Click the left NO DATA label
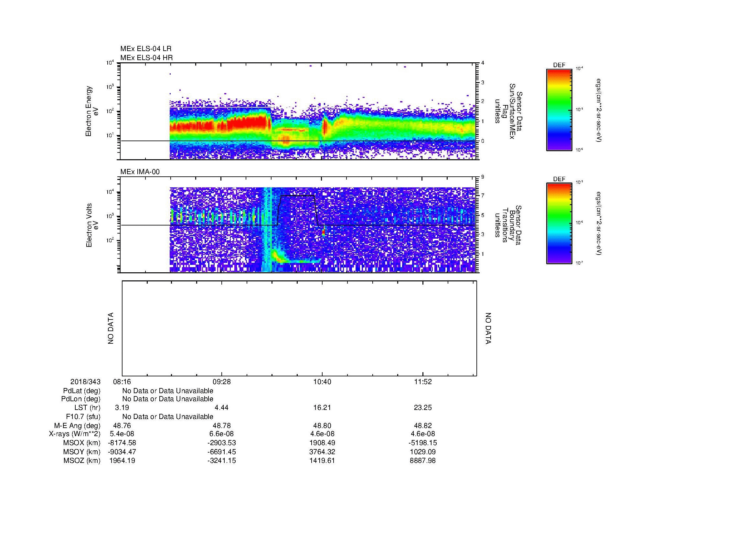Viewport: 756px width, 534px height. [x=111, y=328]
